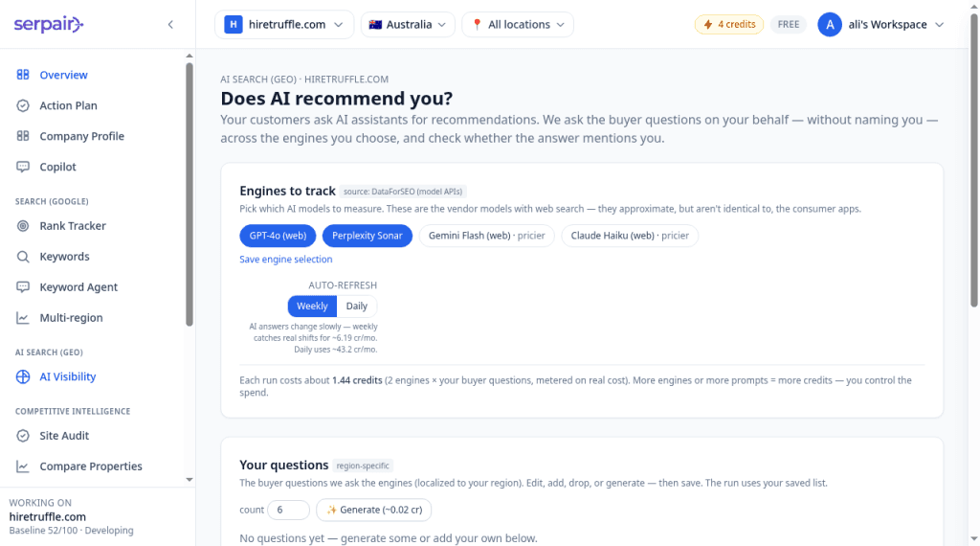The width and height of the screenshot is (980, 546).
Task: Click the Multi-region chart icon
Action: pos(23,318)
